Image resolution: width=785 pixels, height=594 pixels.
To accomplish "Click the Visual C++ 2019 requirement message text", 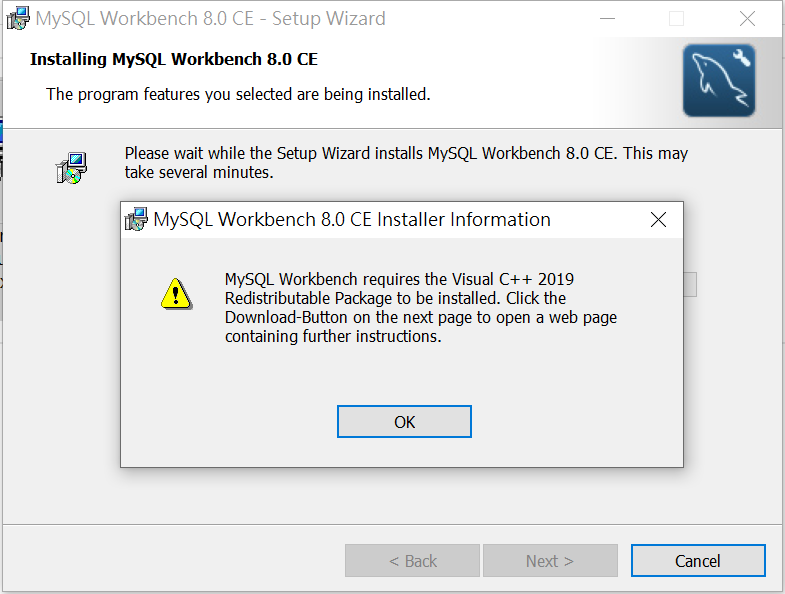I will point(421,308).
